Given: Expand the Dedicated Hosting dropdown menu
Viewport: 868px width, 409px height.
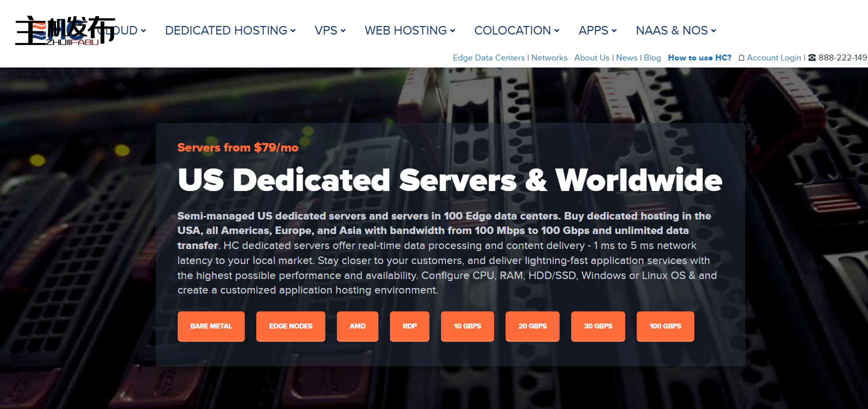Looking at the screenshot, I should 230,30.
